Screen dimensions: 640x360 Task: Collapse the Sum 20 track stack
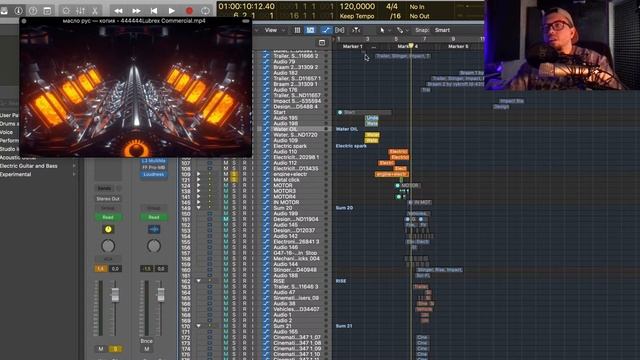[x=198, y=208]
